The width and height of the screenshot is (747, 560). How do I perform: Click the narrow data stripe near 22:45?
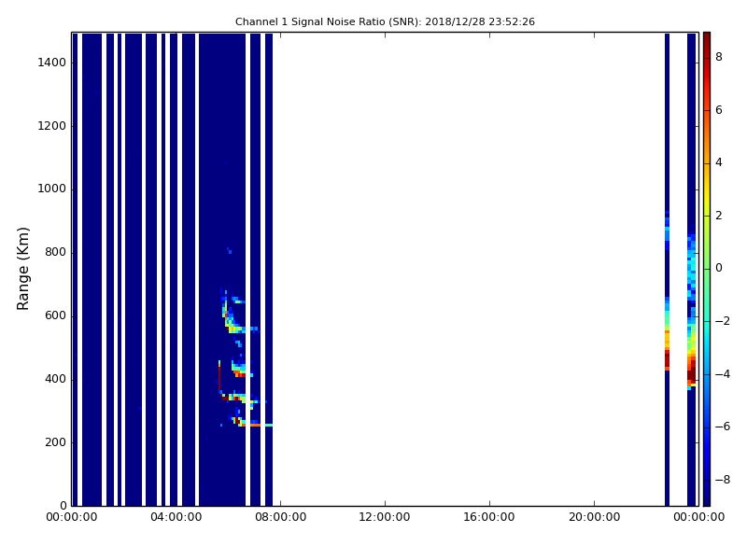(667, 269)
